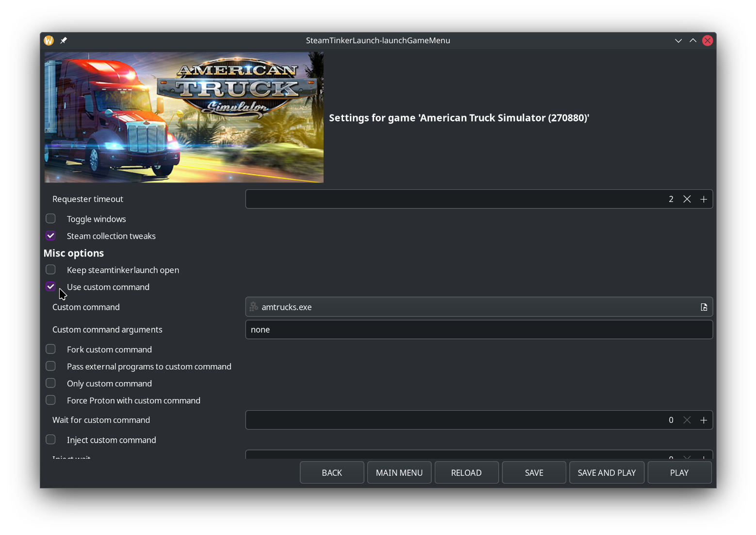Click the BACK button
Image resolution: width=756 pixels, height=535 pixels.
[332, 472]
